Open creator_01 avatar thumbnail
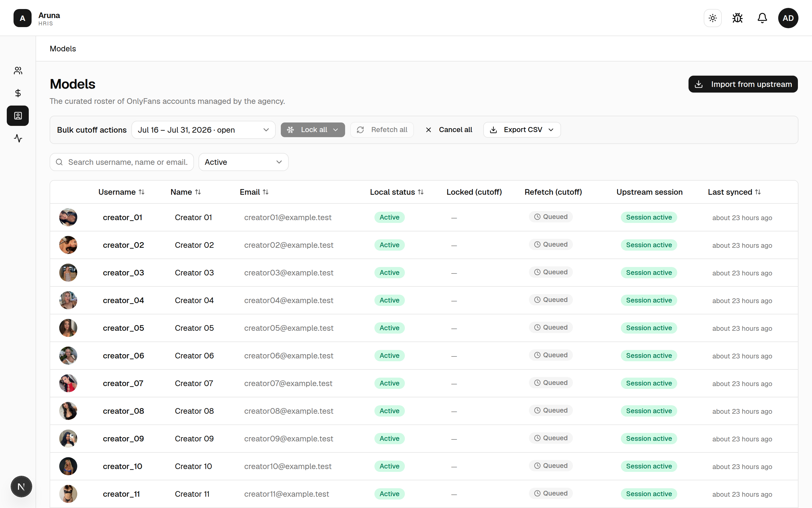Screen dimensions: 812x508 tap(68, 217)
